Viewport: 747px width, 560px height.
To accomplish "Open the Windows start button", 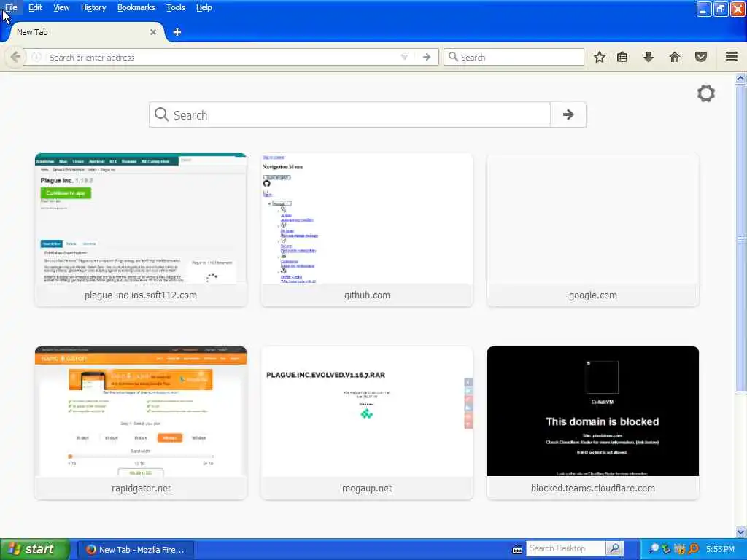I will click(x=35, y=550).
